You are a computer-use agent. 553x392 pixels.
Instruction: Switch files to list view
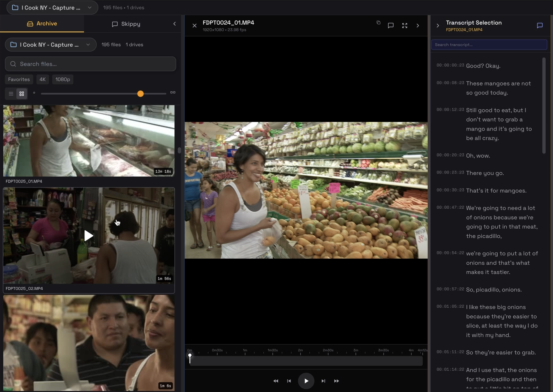click(11, 93)
